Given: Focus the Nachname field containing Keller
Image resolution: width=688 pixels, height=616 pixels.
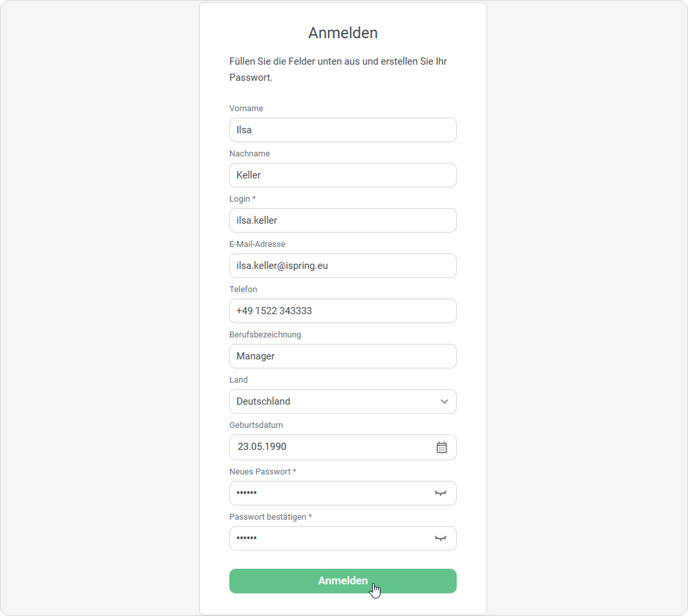Looking at the screenshot, I should 342,175.
